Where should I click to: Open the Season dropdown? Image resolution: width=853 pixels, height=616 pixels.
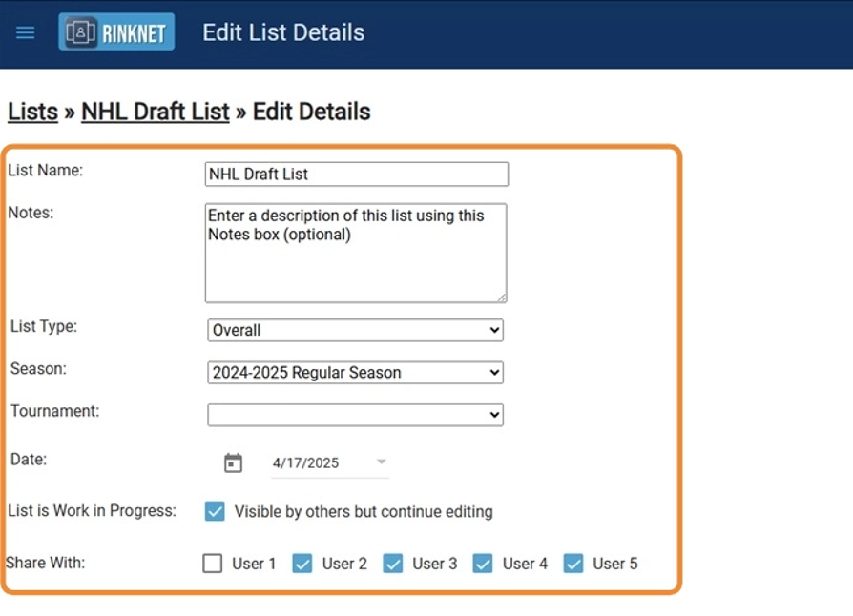click(x=355, y=373)
